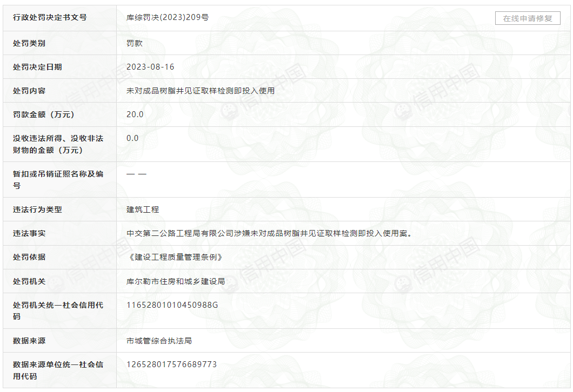Select the data source 市城管综合执法局
This screenshot has height=392, width=573.
159,341
